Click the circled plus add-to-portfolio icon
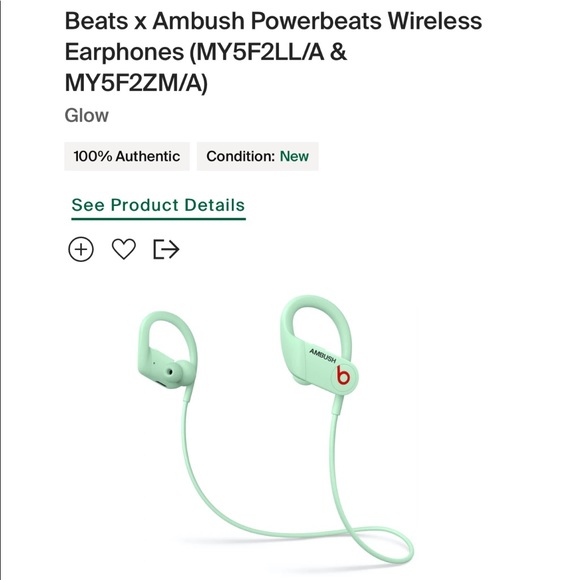 81,249
